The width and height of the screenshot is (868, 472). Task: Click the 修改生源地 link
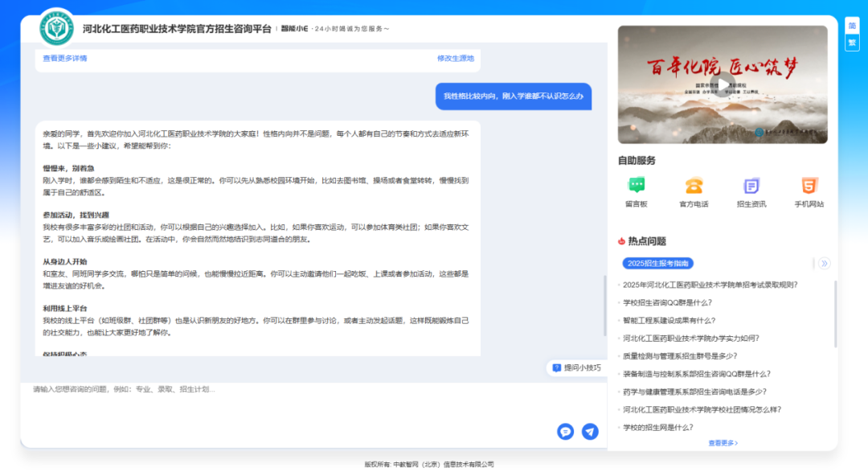tap(455, 58)
